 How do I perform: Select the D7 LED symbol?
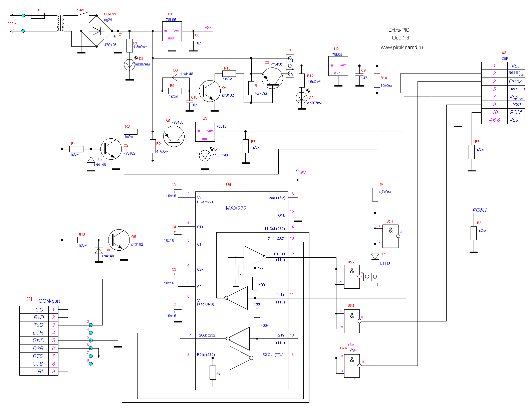pos(302,98)
